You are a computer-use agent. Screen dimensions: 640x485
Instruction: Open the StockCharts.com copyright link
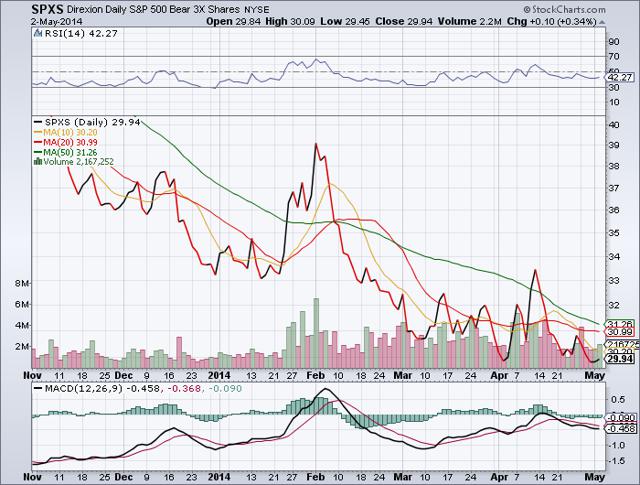point(564,9)
